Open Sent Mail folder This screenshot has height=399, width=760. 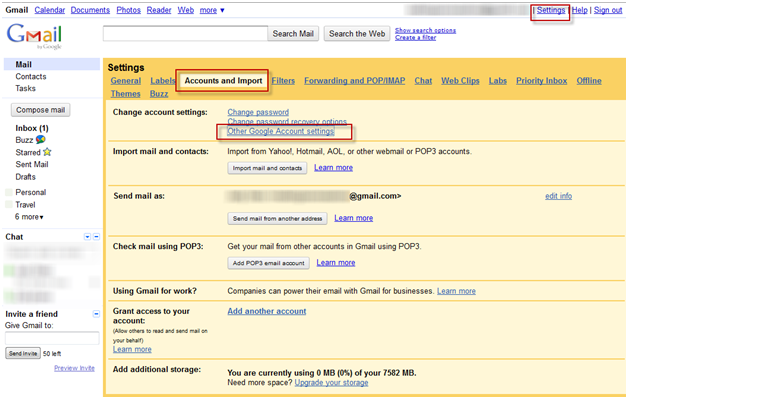[x=32, y=164]
